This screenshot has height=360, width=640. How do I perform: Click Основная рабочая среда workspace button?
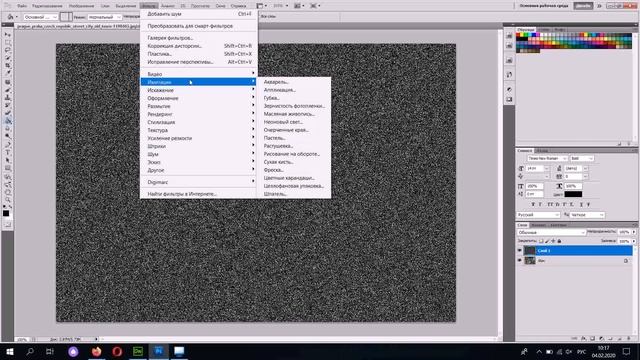pos(544,6)
